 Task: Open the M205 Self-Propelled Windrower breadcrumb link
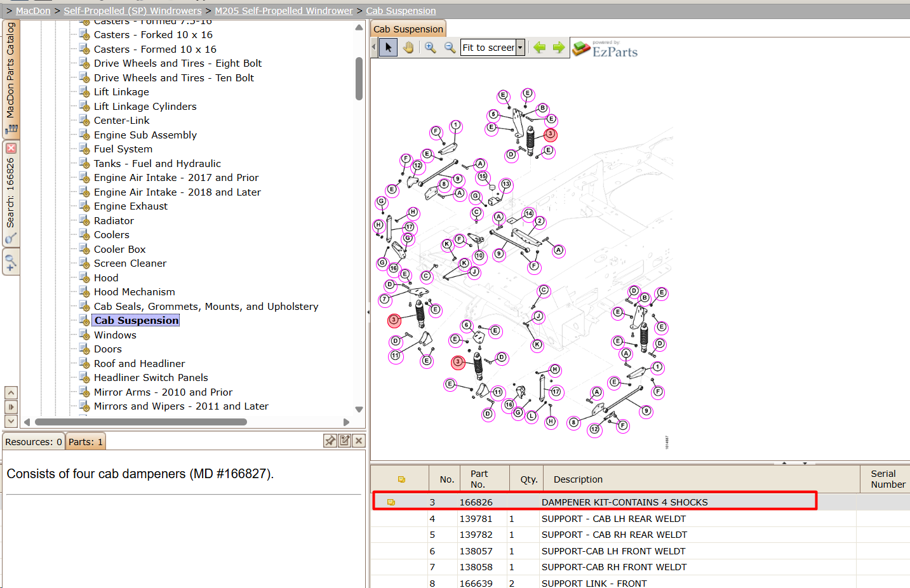283,11
